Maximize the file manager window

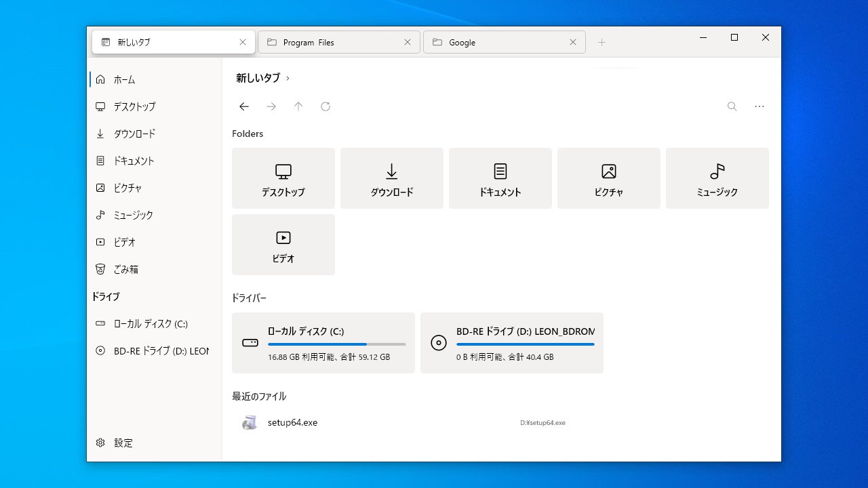coord(734,37)
